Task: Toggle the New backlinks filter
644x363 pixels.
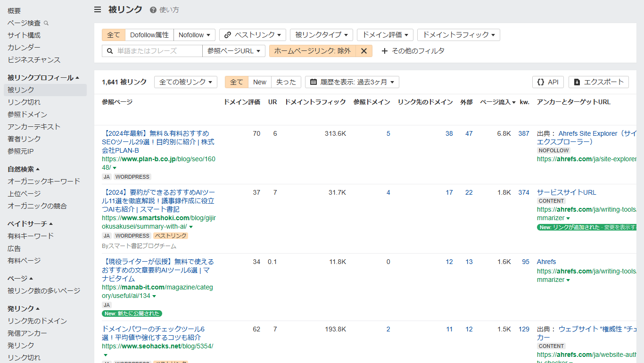Action: (x=259, y=82)
